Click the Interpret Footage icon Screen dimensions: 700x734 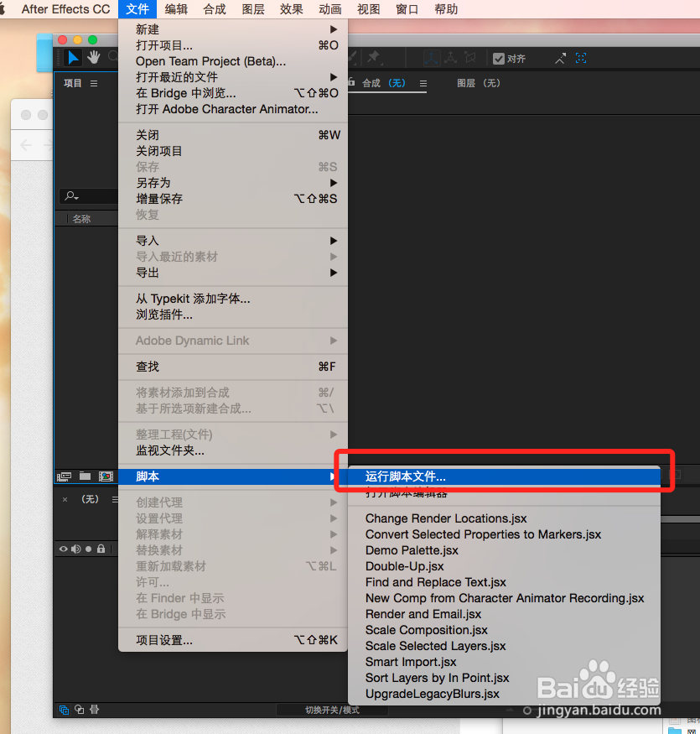coord(64,476)
